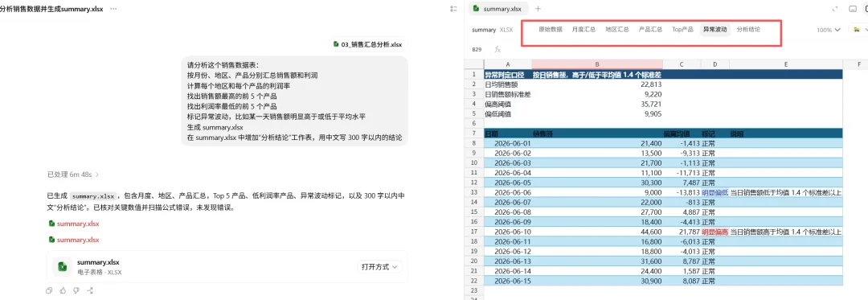The height and width of the screenshot is (300, 868).
Task: Copy the assistant response
Action: pyautogui.click(x=49, y=290)
